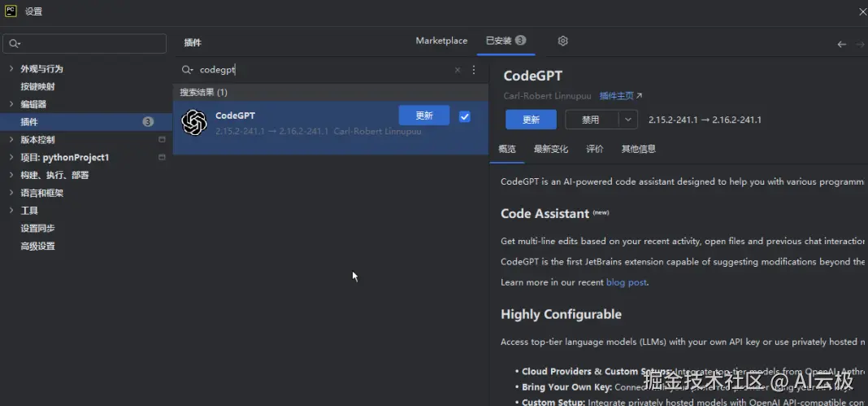Click the settings search magnifier icon
Viewport: 868px width, 406px height.
(15, 44)
